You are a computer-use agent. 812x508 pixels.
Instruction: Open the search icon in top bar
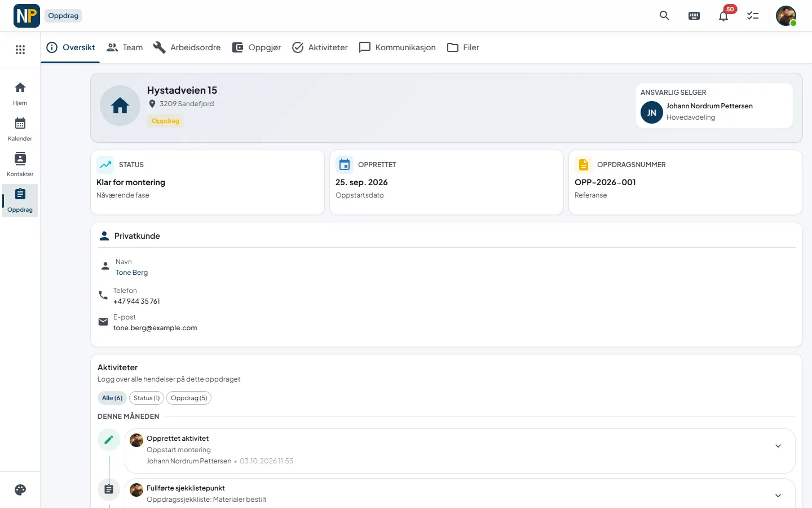[664, 16]
